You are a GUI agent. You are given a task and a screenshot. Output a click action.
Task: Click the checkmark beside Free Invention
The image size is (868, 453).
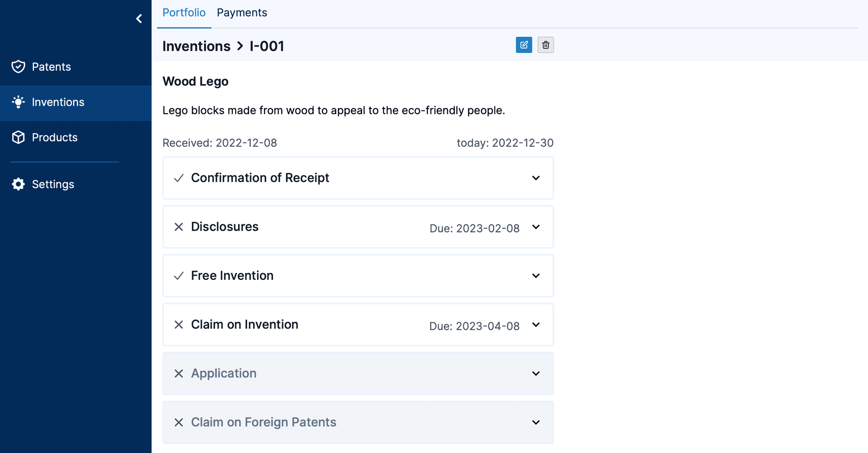(x=178, y=276)
